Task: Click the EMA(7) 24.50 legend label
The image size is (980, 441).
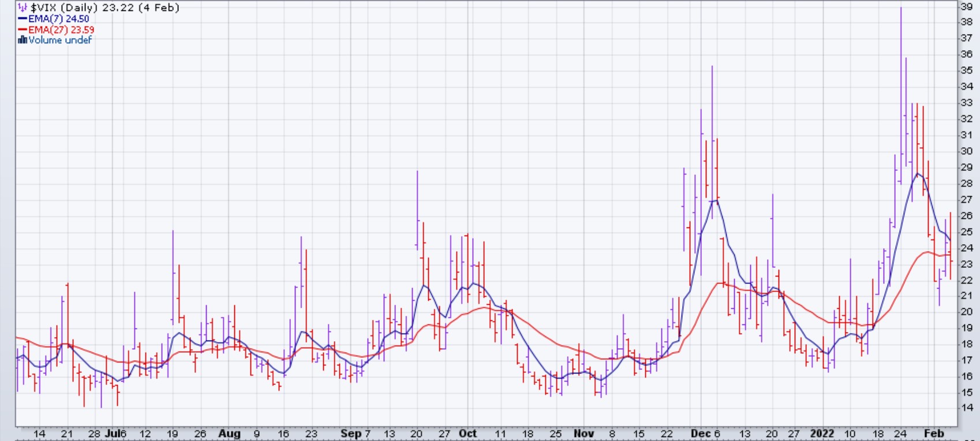Action: (59, 19)
